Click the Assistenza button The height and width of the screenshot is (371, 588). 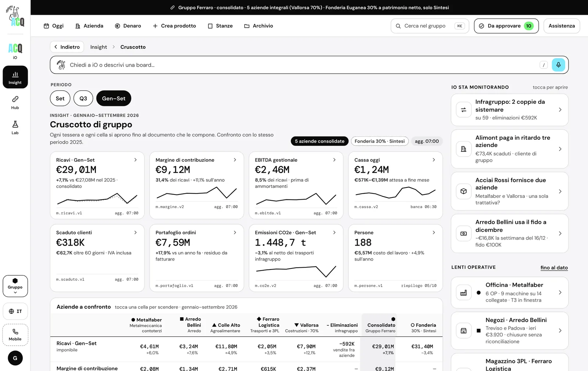[562, 26]
